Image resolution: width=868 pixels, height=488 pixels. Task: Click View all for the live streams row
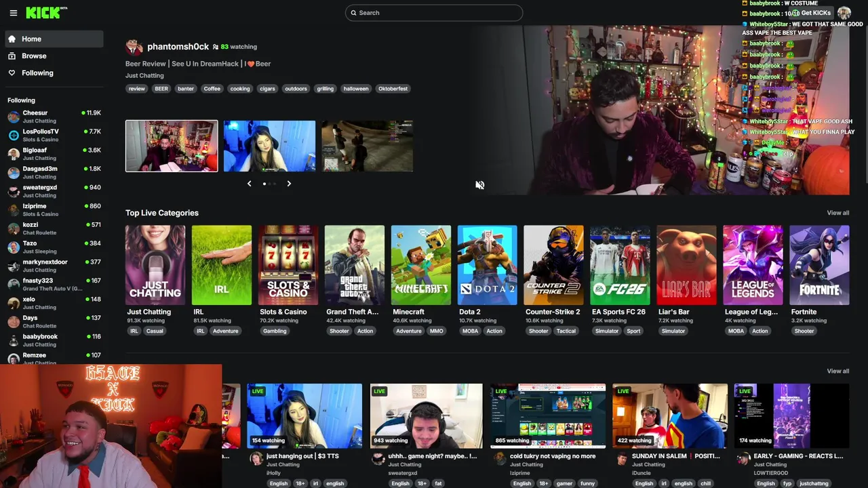point(837,371)
